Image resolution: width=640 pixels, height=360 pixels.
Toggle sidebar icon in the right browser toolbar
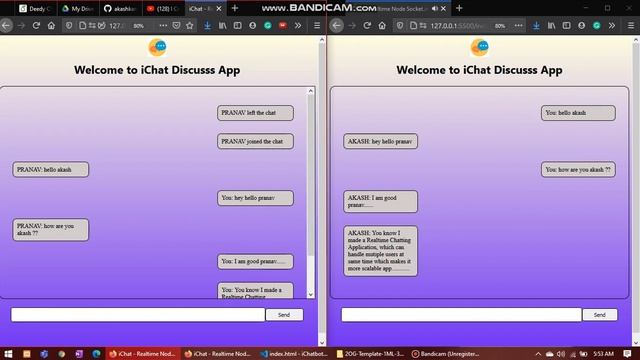pyautogui.click(x=567, y=26)
